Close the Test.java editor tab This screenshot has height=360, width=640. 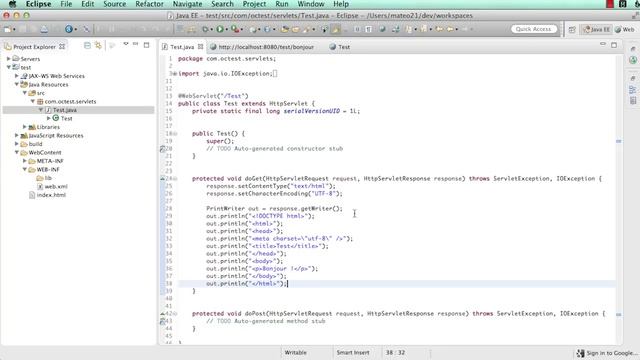click(x=200, y=47)
